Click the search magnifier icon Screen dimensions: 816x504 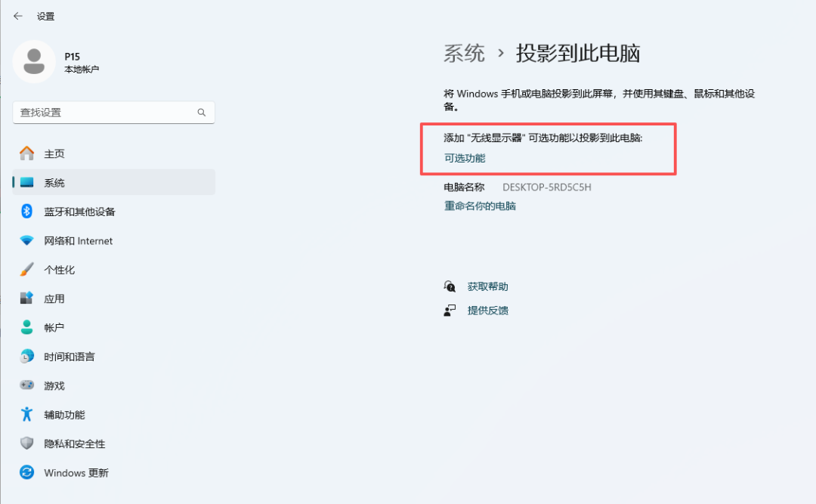click(202, 113)
